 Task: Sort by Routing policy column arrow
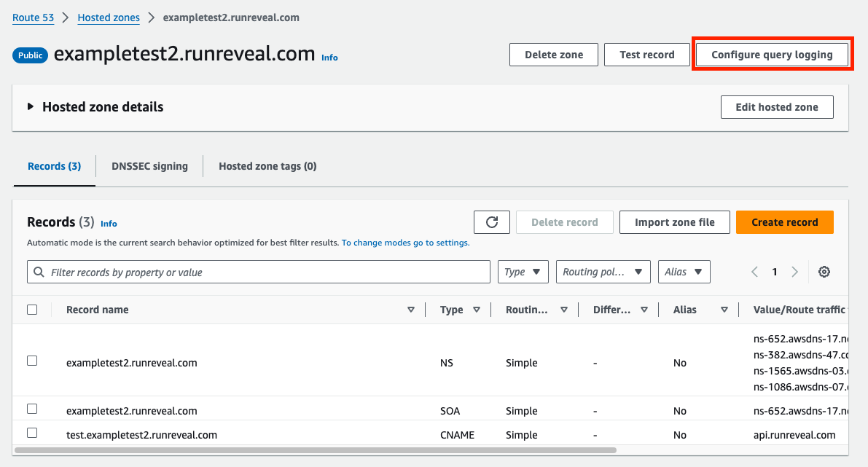point(564,310)
